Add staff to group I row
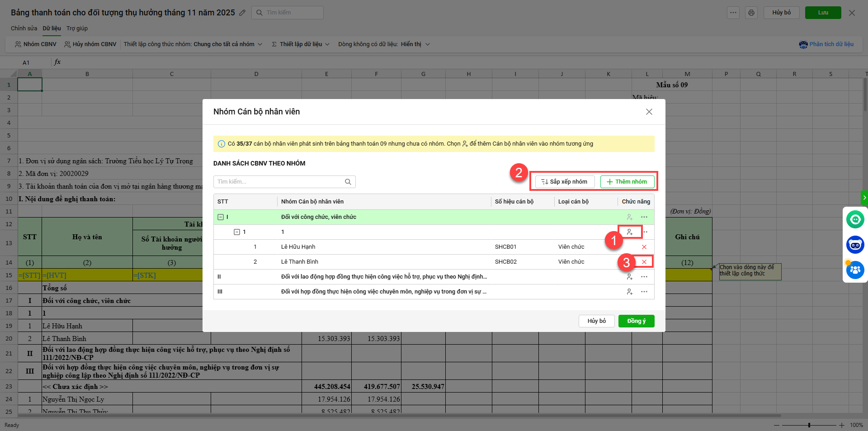Image resolution: width=868 pixels, height=431 pixels. point(629,217)
